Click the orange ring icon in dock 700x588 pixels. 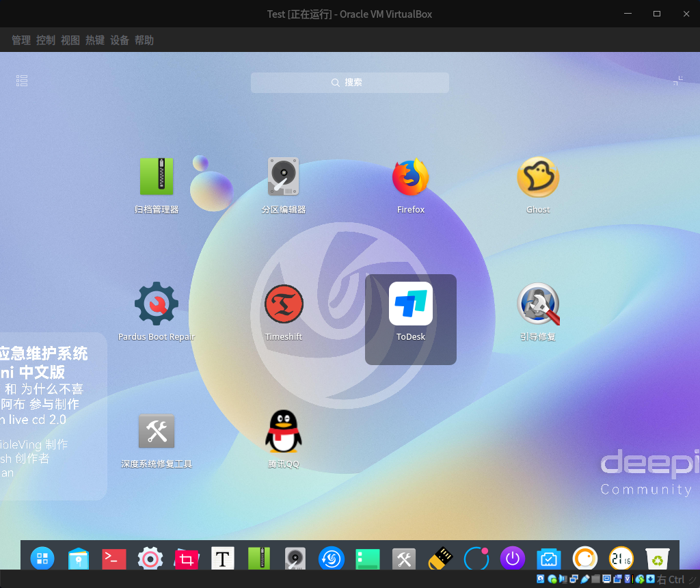[585, 558]
